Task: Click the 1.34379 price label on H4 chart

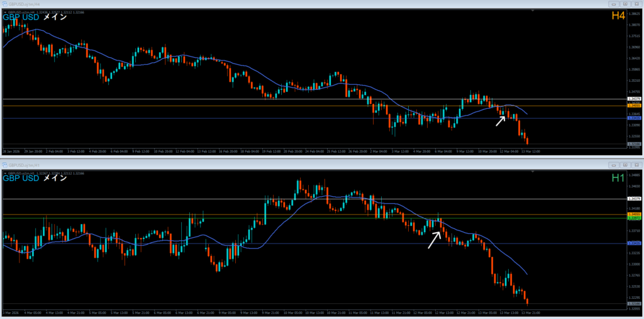Action: click(x=634, y=99)
